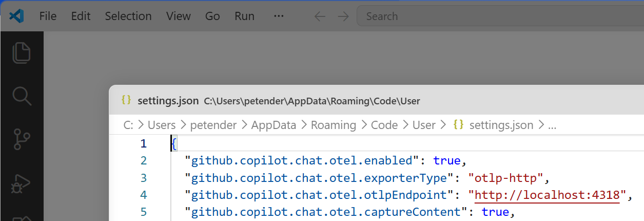Screen dimensions: 644x221
Task: Click the User breadcrumb segment
Action: point(424,125)
